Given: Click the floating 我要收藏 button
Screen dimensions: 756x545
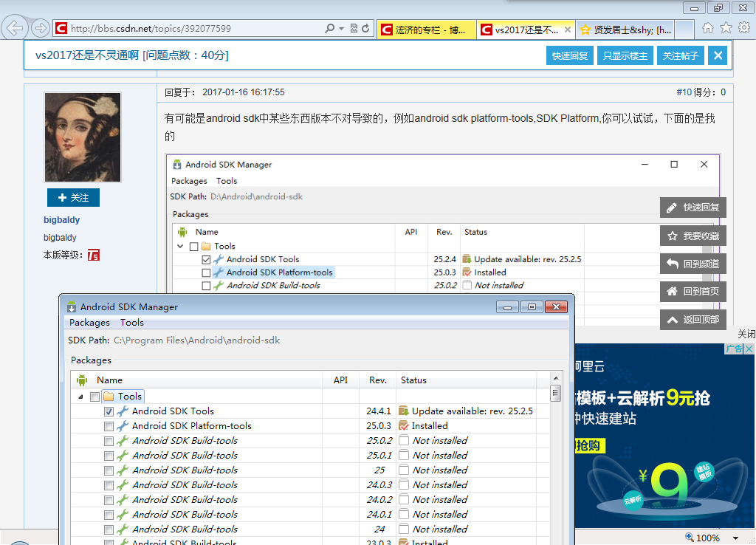Looking at the screenshot, I should (693, 236).
